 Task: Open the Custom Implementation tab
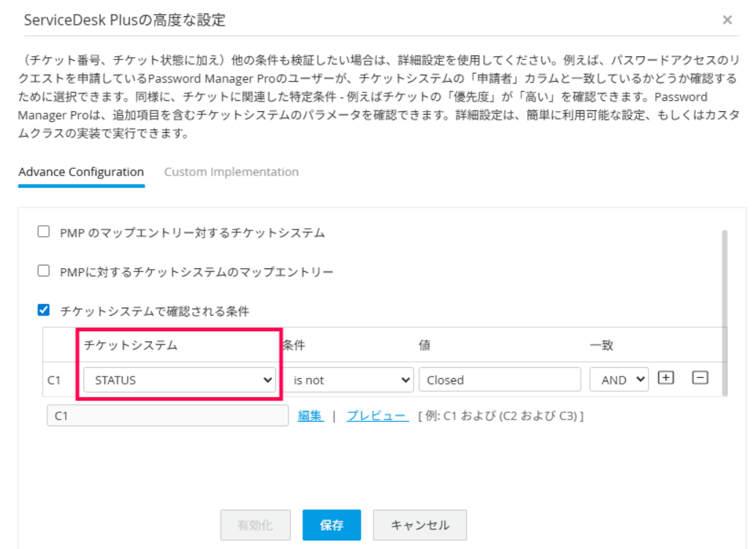(x=231, y=173)
